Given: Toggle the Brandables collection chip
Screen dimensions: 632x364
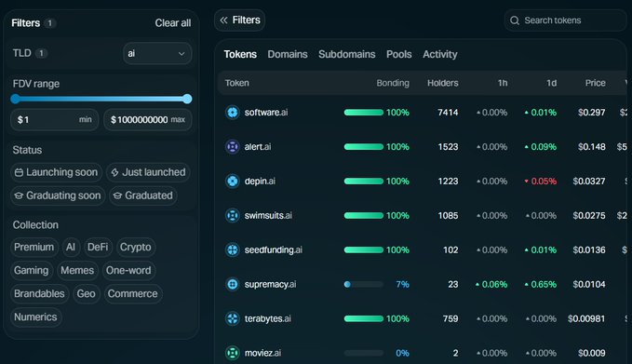Looking at the screenshot, I should [x=39, y=294].
